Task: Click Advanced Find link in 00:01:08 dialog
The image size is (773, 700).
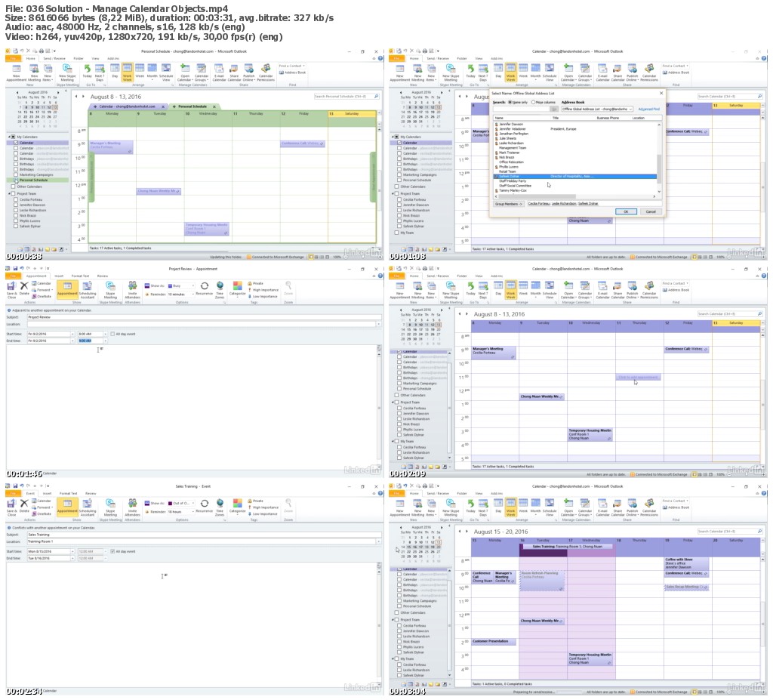Action: coord(648,109)
